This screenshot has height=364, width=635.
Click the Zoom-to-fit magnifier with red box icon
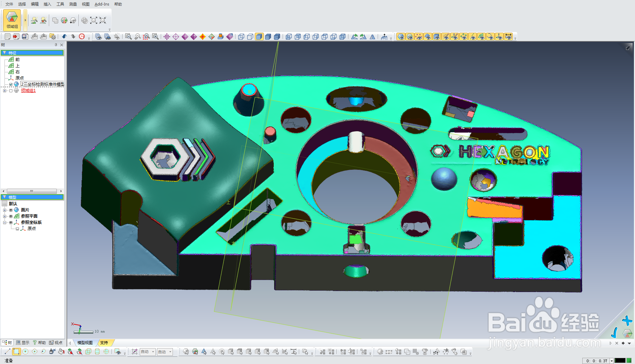(146, 37)
